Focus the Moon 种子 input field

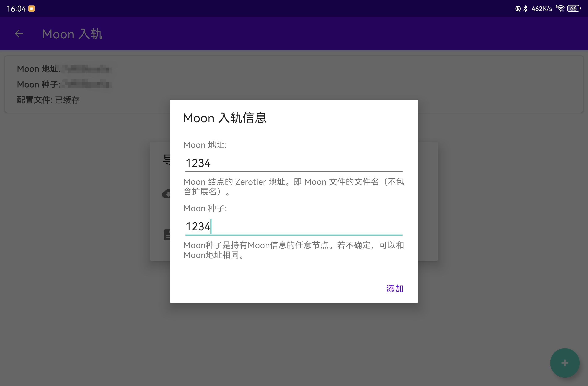tap(294, 227)
